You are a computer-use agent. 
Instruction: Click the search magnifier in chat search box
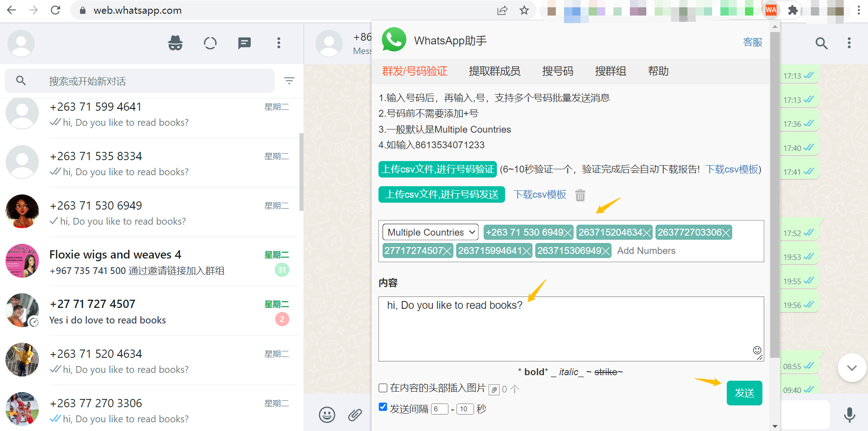point(21,81)
